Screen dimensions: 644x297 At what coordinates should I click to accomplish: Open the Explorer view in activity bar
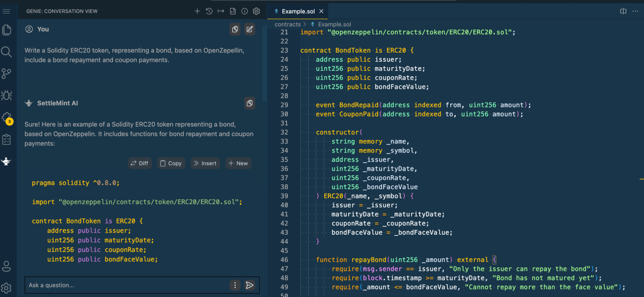point(7,30)
